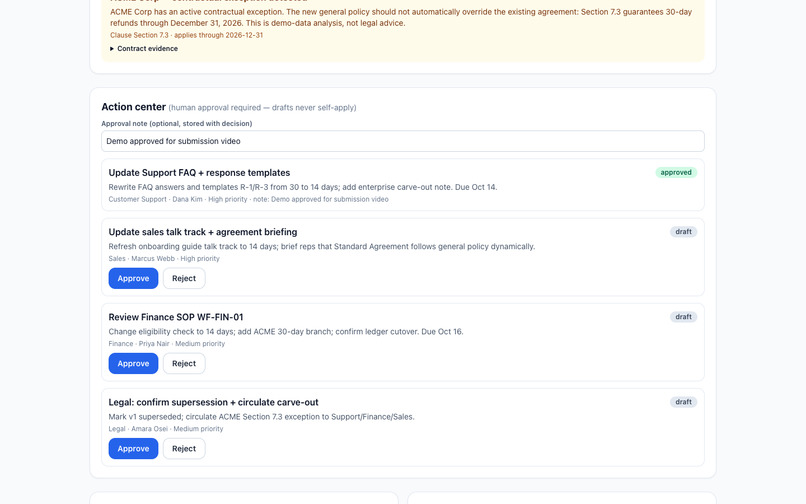Click the ACME Corp contractual exception paragraph
The image size is (806, 504).
coord(401,17)
